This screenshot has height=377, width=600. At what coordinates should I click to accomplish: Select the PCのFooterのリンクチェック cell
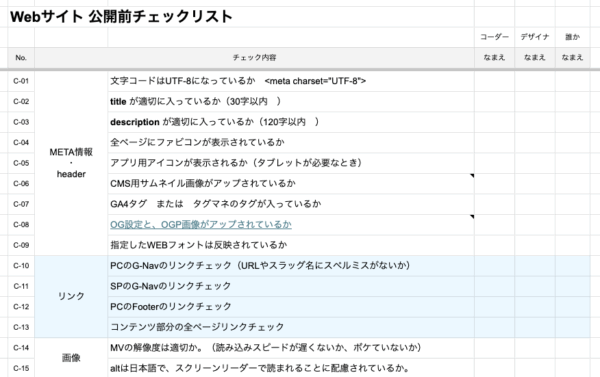point(291,307)
